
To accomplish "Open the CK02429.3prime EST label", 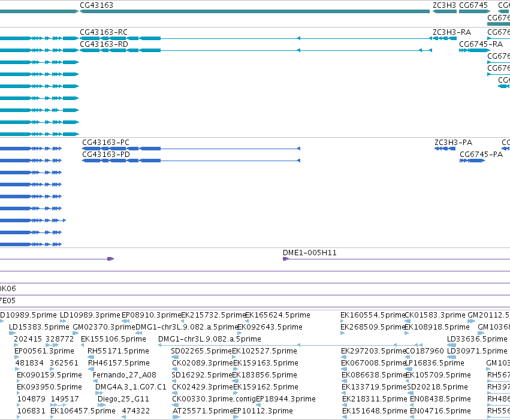I will pyautogui.click(x=203, y=387).
